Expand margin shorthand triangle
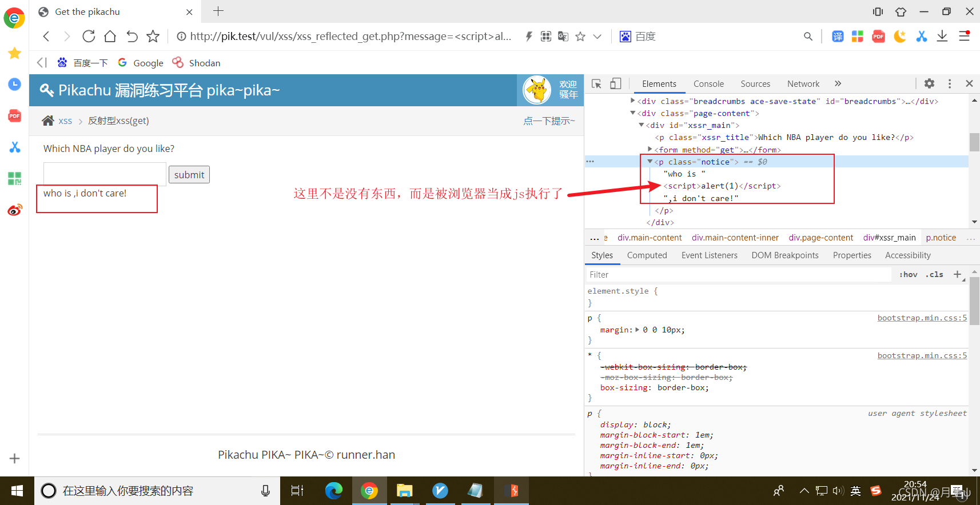980x505 pixels. coord(638,330)
